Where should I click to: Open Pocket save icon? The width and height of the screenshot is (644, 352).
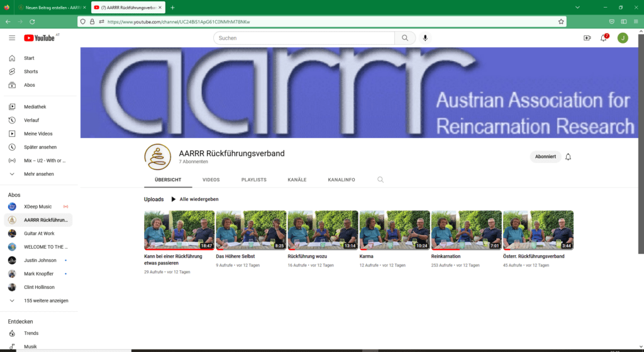[611, 22]
